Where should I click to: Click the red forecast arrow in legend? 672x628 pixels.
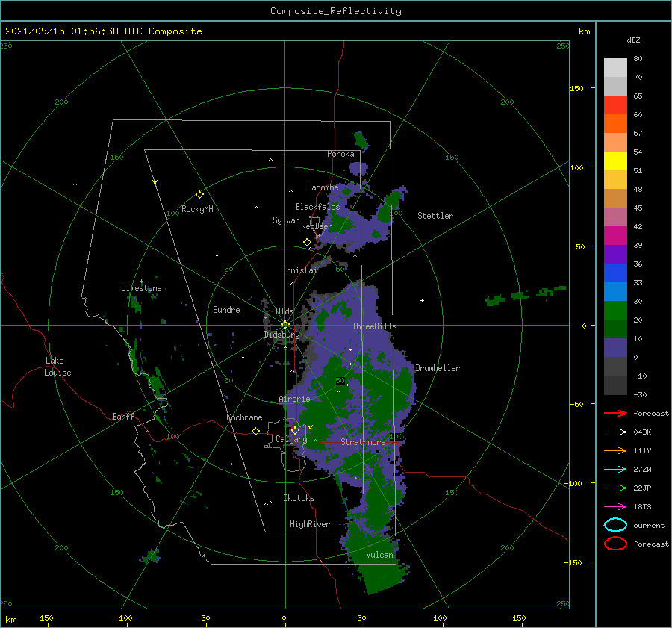pos(615,413)
